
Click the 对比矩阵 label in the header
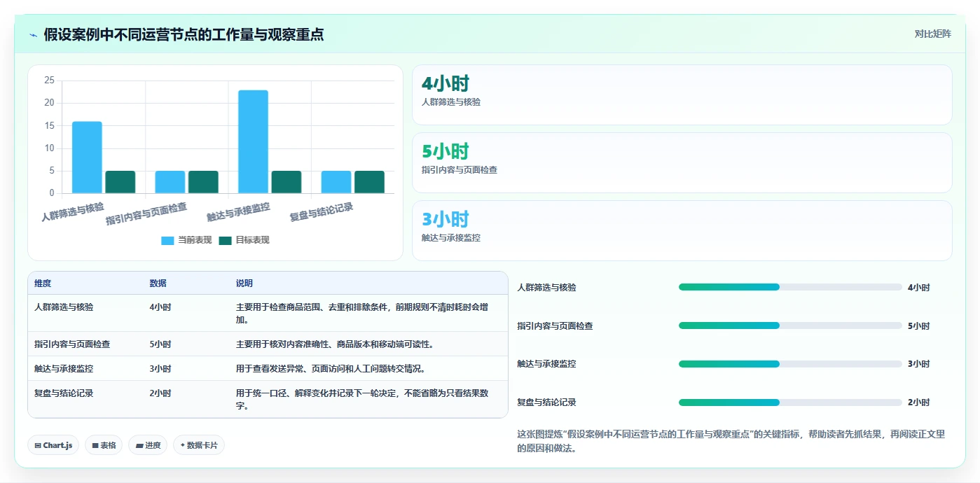(932, 34)
